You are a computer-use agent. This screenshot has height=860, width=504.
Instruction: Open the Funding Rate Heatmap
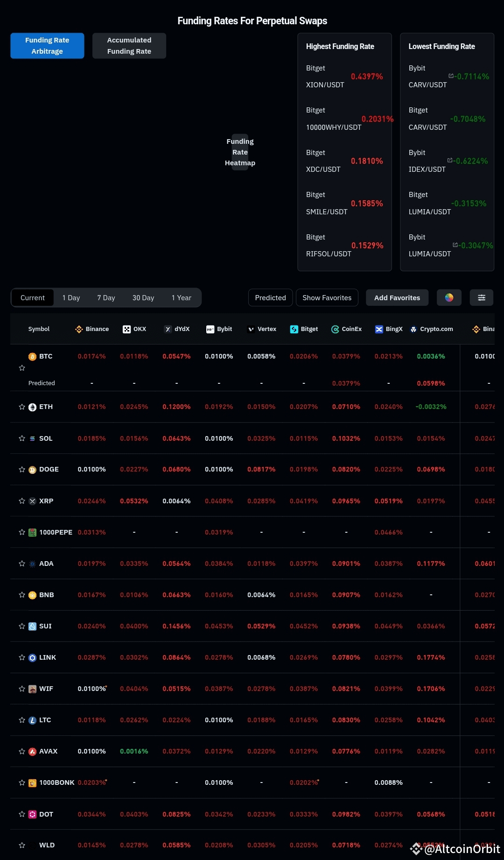240,152
